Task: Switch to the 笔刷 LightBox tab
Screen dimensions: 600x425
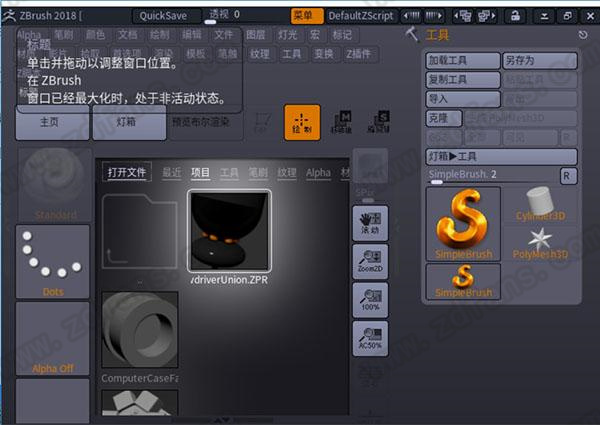Action: click(x=258, y=173)
